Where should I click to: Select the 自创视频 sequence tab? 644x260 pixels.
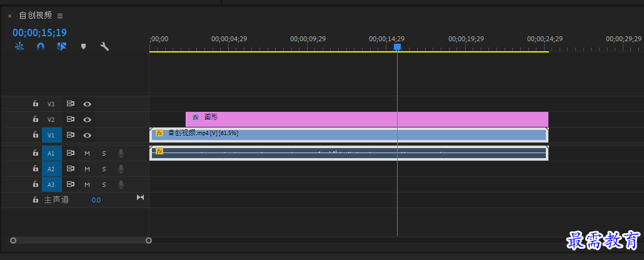(36, 16)
